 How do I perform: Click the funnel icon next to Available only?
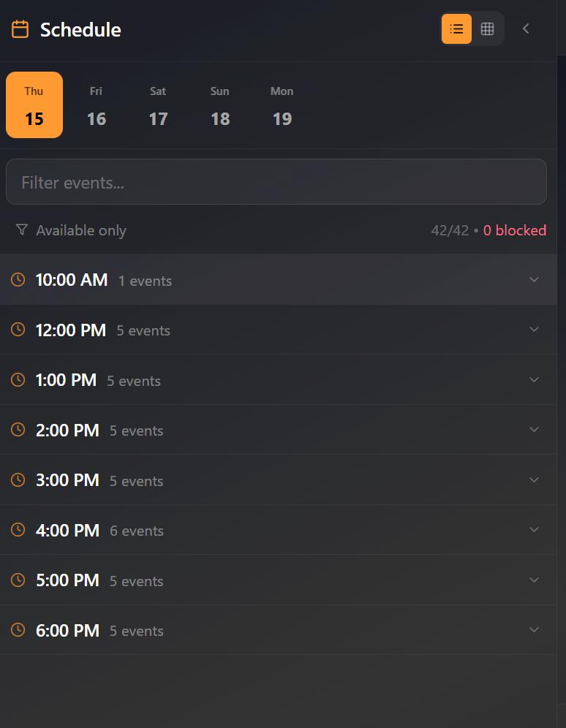point(22,230)
